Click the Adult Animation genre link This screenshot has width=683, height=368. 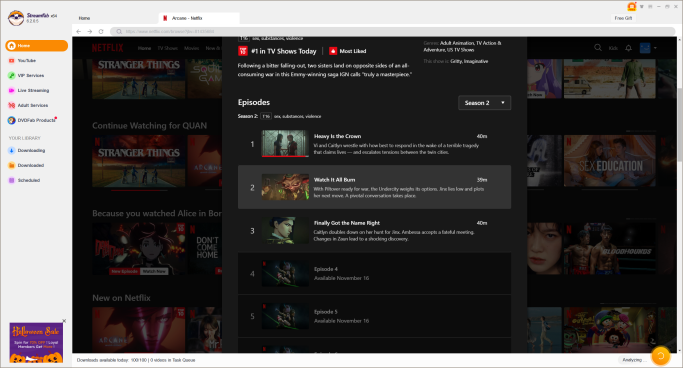[x=456, y=43]
